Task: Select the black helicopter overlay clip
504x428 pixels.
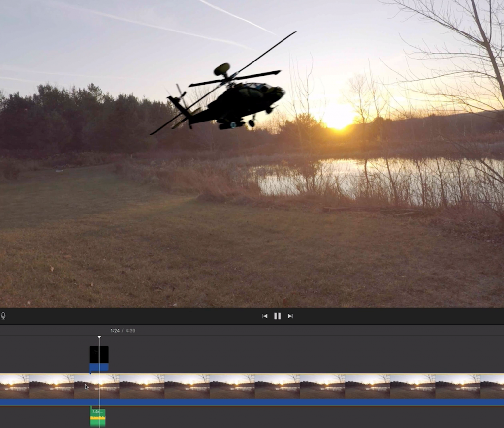Action: click(x=98, y=355)
